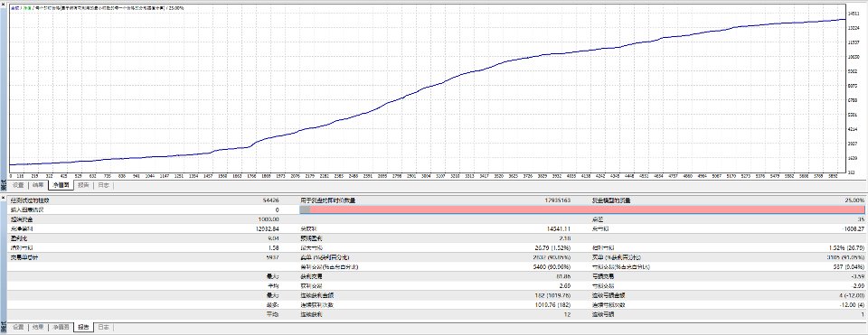
Task: Select the active 净值图 tab of the upper panel
Action: click(x=61, y=185)
